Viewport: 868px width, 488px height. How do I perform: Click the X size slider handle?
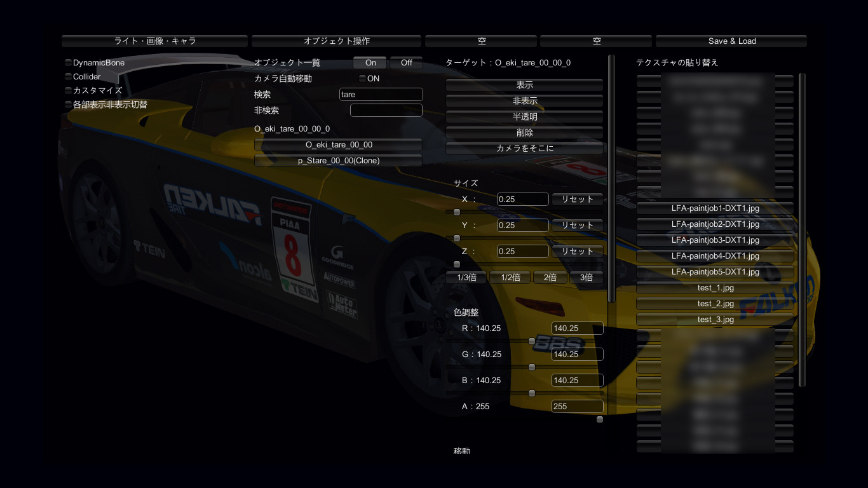pos(456,212)
